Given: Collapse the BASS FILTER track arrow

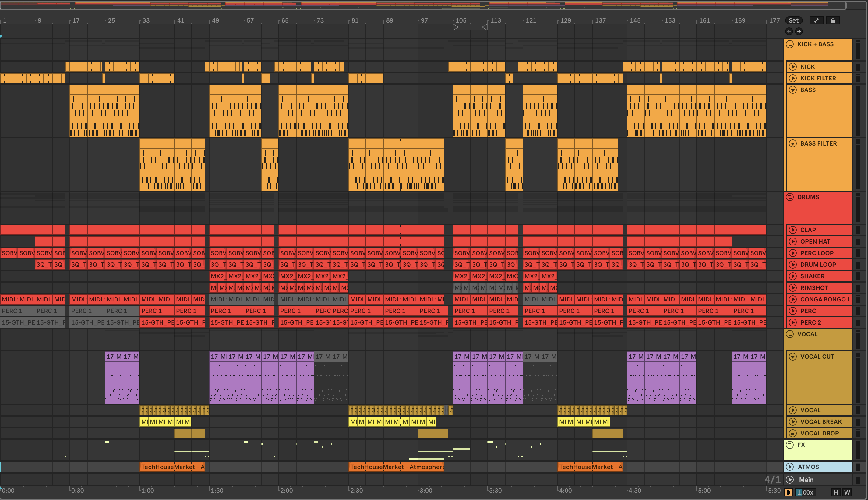Looking at the screenshot, I should pos(792,143).
